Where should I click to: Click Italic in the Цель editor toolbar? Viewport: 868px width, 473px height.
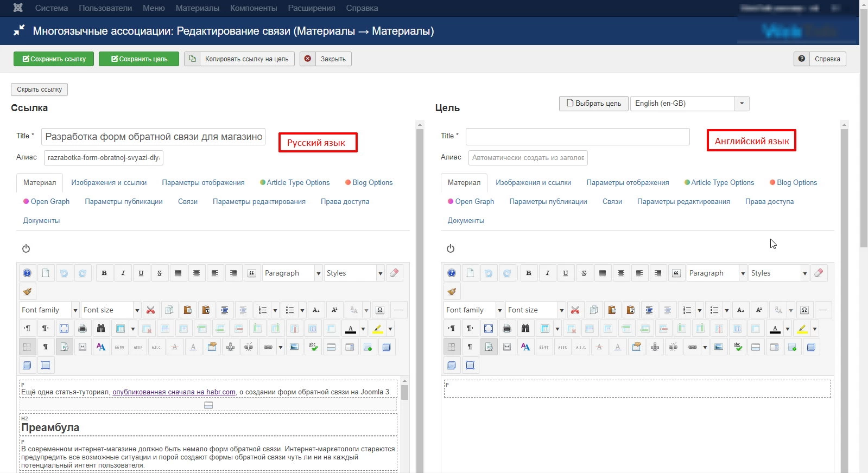[547, 273]
